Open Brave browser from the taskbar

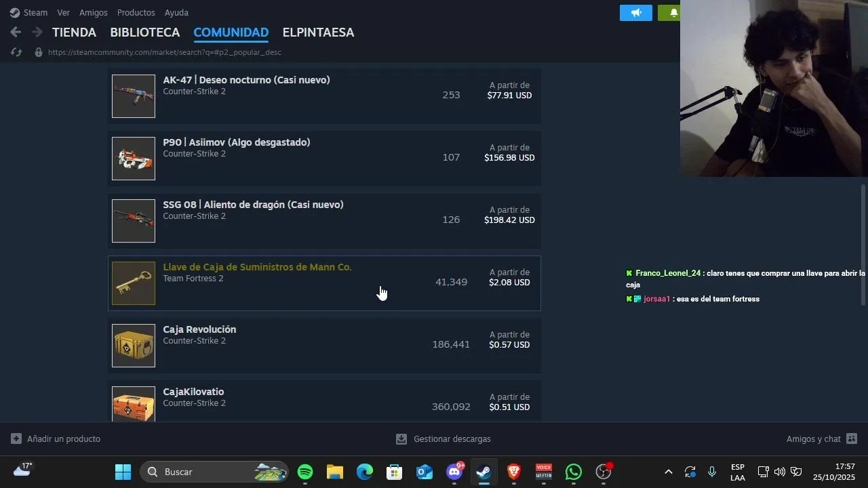514,472
